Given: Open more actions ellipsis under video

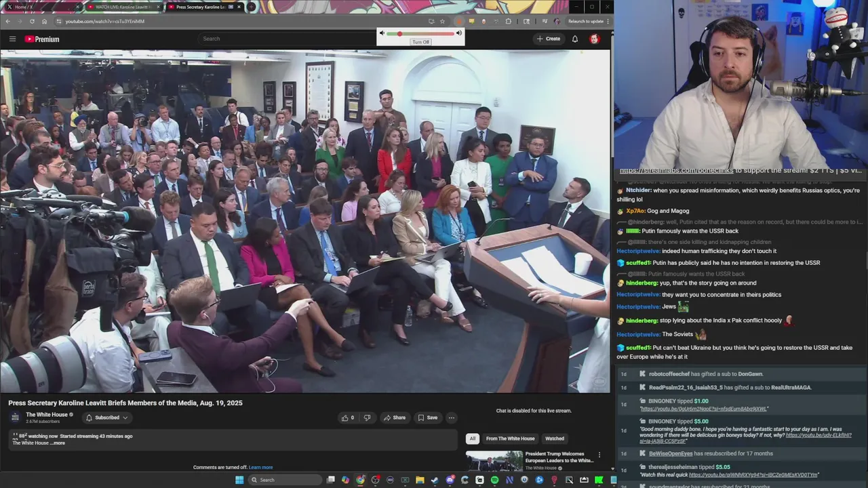Looking at the screenshot, I should pyautogui.click(x=451, y=418).
